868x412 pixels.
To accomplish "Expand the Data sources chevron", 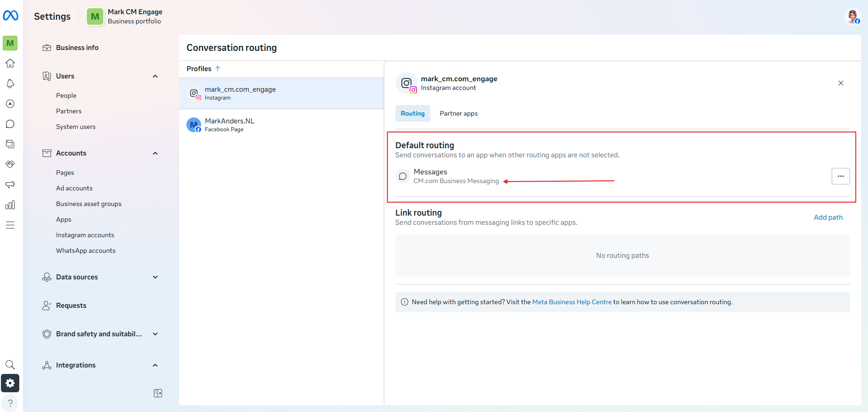I will 155,277.
